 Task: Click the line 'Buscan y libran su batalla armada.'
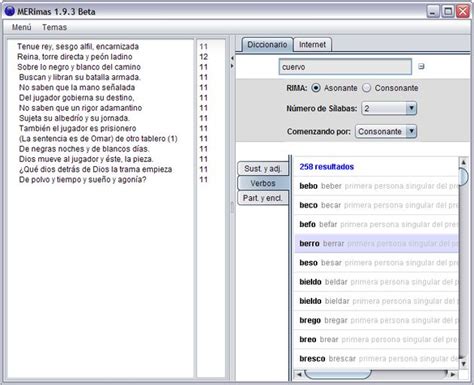click(x=80, y=77)
